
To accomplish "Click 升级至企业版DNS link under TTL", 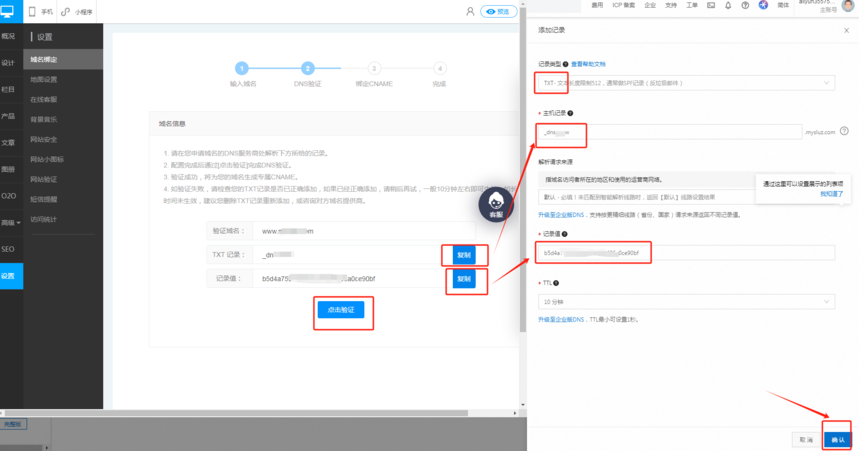I will [x=561, y=319].
